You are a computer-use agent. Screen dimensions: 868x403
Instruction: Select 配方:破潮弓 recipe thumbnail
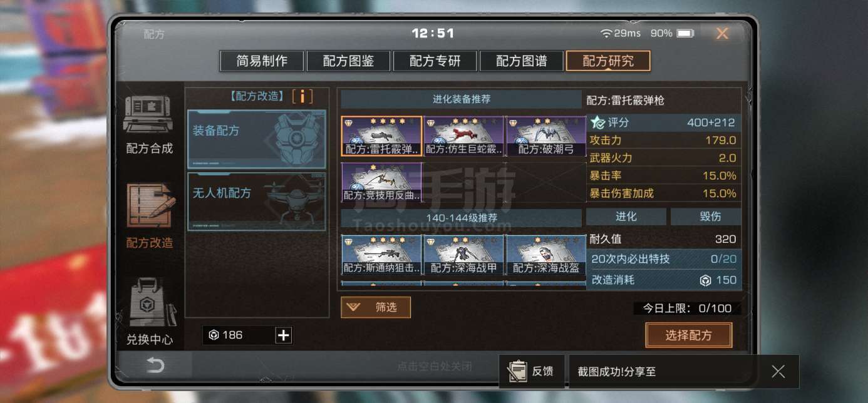[546, 136]
